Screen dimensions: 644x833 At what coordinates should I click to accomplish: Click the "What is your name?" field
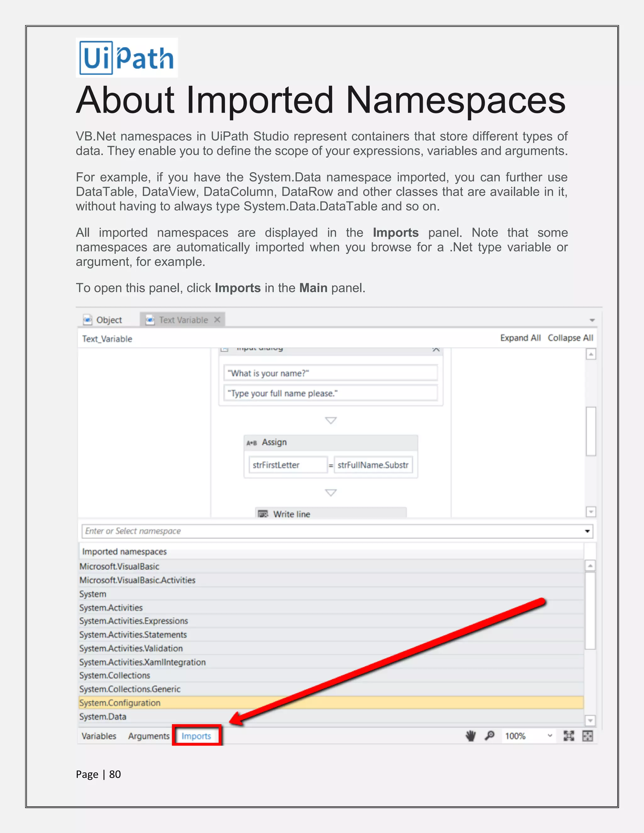click(x=330, y=372)
